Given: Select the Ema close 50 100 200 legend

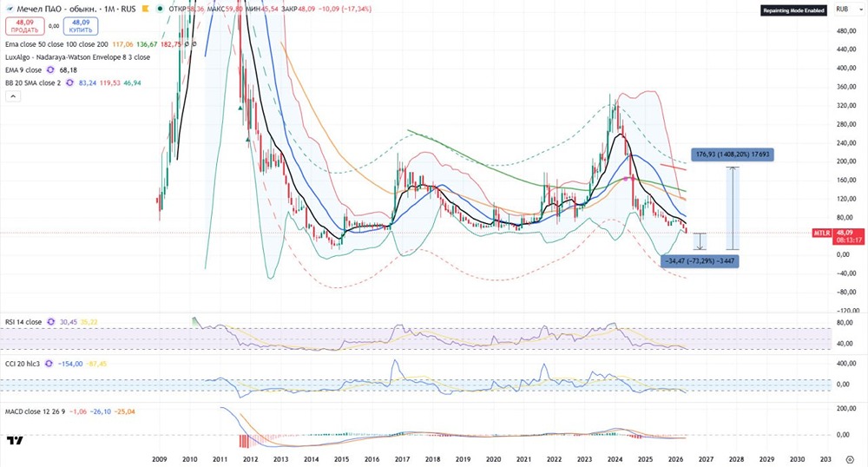Looking at the screenshot, I should [x=56, y=44].
